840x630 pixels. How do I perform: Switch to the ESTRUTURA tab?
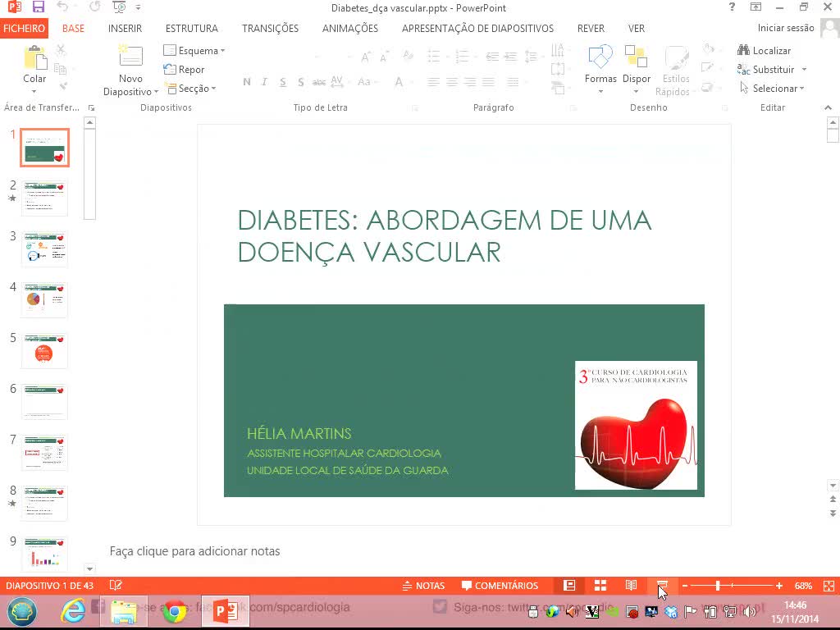(192, 29)
